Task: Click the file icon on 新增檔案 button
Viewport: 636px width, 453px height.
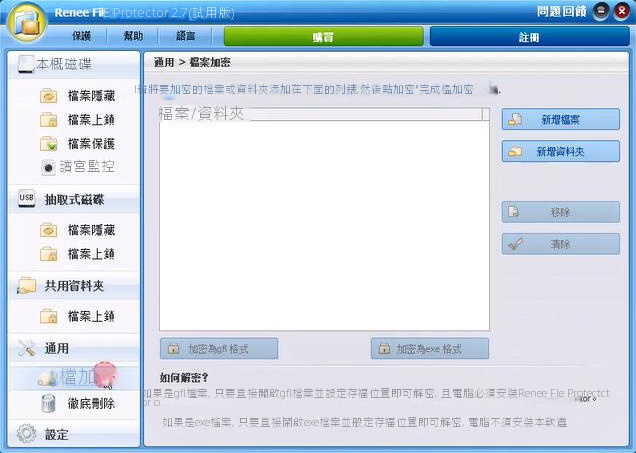Action: coord(515,119)
